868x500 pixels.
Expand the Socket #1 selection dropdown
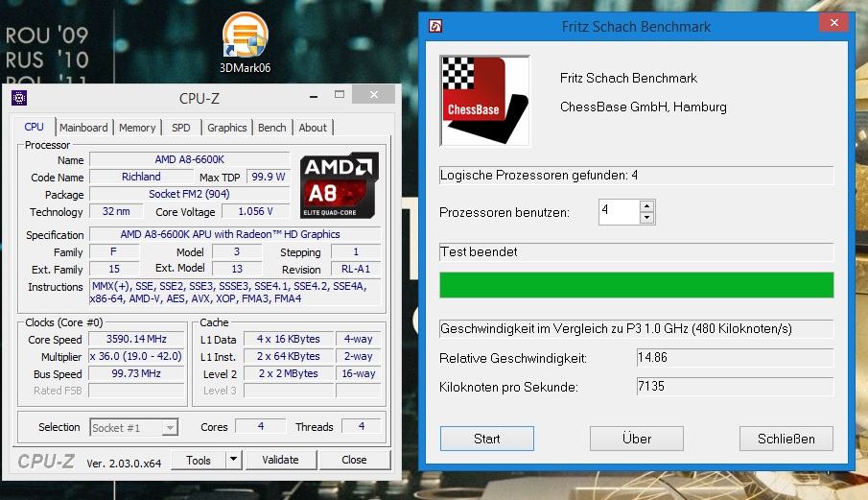(x=170, y=427)
